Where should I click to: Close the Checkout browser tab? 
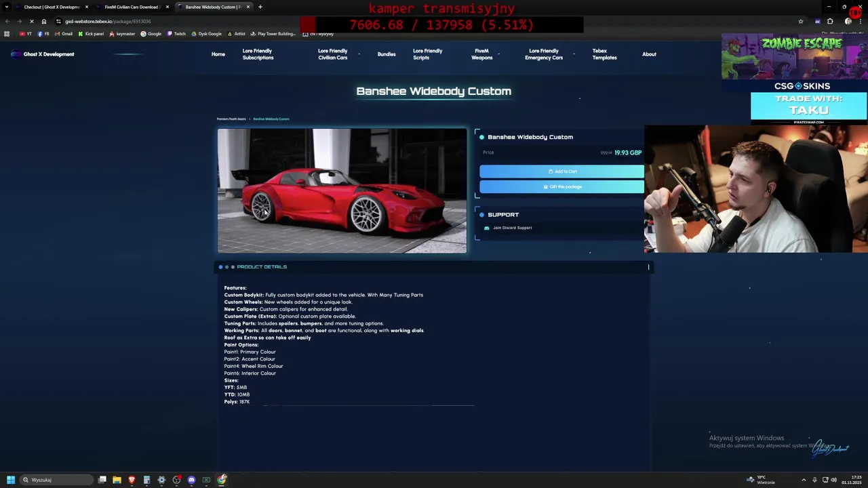pyautogui.click(x=86, y=7)
